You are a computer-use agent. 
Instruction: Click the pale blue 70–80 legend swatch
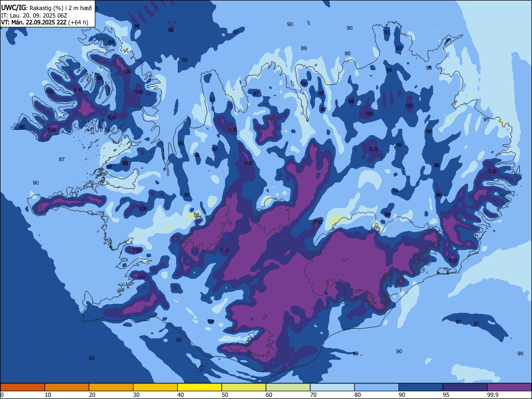point(332,387)
